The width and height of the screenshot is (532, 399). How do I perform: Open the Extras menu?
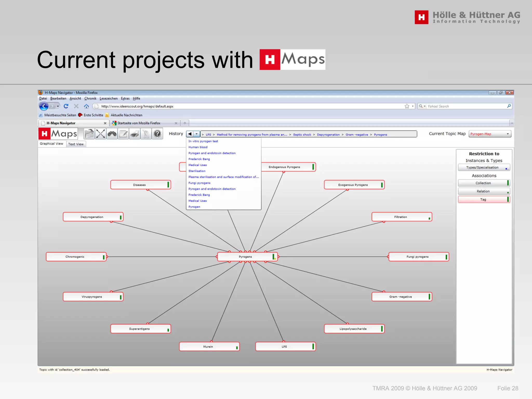coord(125,98)
